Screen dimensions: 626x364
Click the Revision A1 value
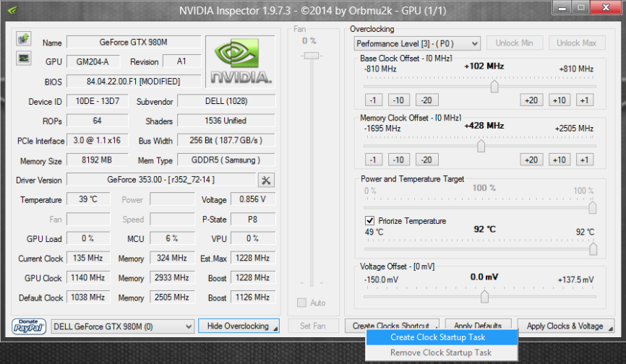pyautogui.click(x=181, y=61)
